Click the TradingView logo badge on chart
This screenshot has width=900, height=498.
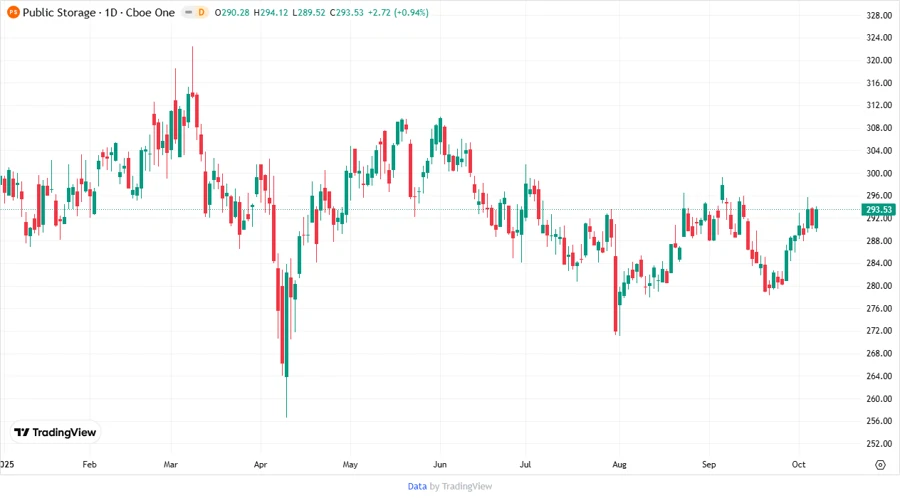pos(55,432)
